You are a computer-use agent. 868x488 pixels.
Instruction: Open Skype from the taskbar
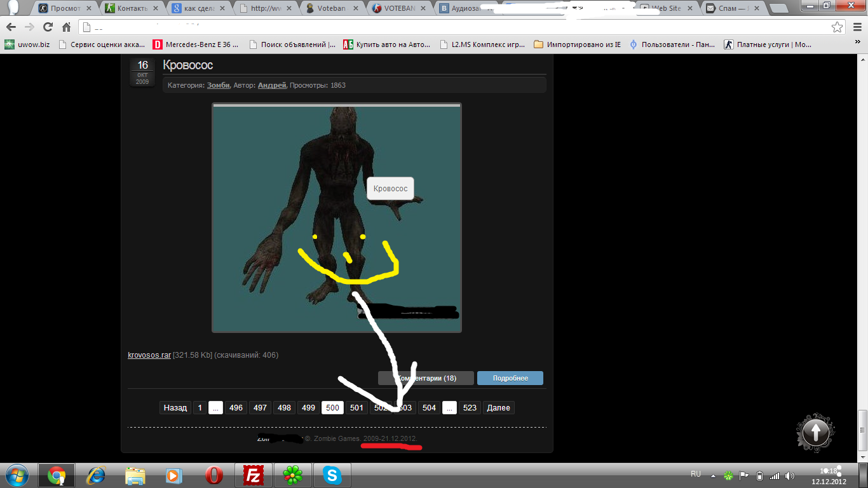coord(332,475)
